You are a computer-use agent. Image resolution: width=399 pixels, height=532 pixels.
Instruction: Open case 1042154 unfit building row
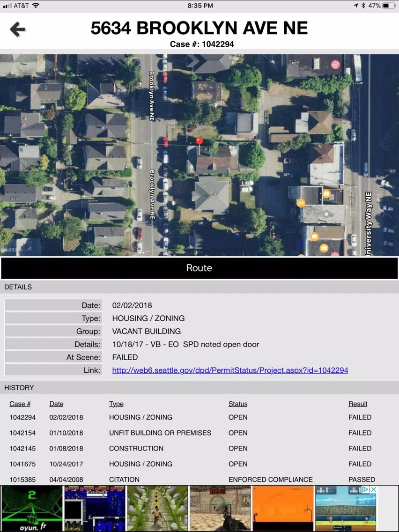point(199,433)
